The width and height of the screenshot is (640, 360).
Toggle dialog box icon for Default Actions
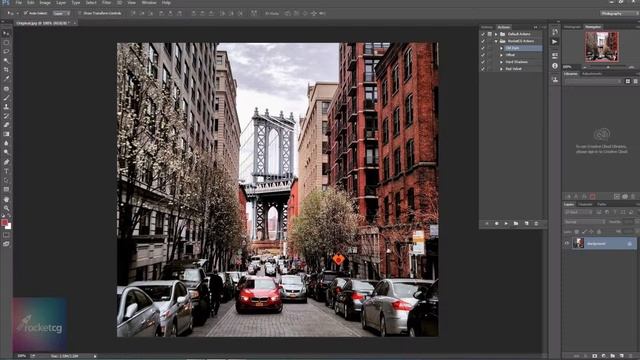click(x=489, y=34)
